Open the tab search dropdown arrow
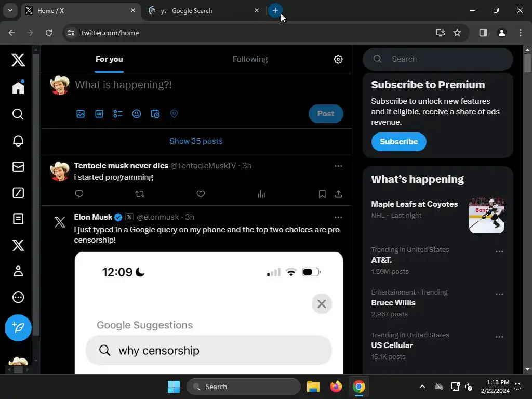This screenshot has width=532, height=399. [x=10, y=10]
